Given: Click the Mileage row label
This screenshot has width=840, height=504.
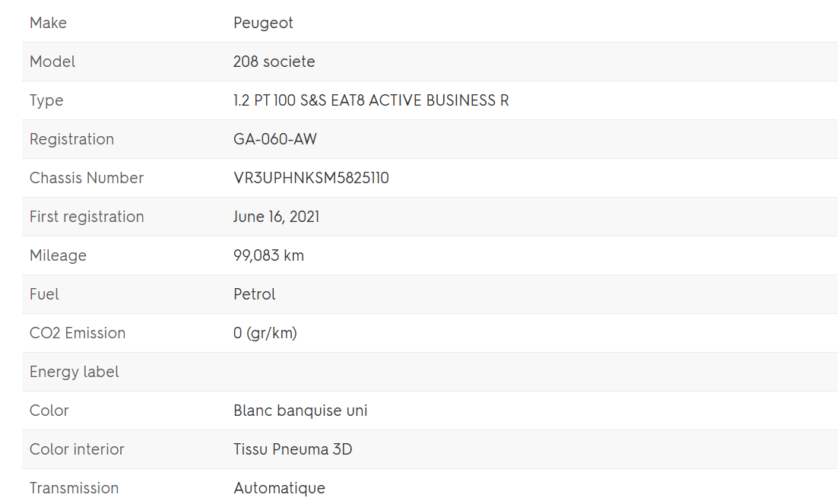Looking at the screenshot, I should (x=58, y=255).
